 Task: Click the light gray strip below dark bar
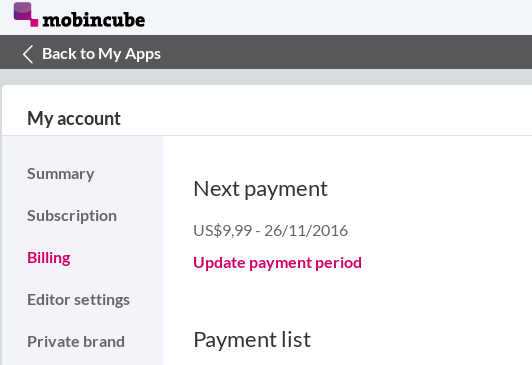[266, 77]
